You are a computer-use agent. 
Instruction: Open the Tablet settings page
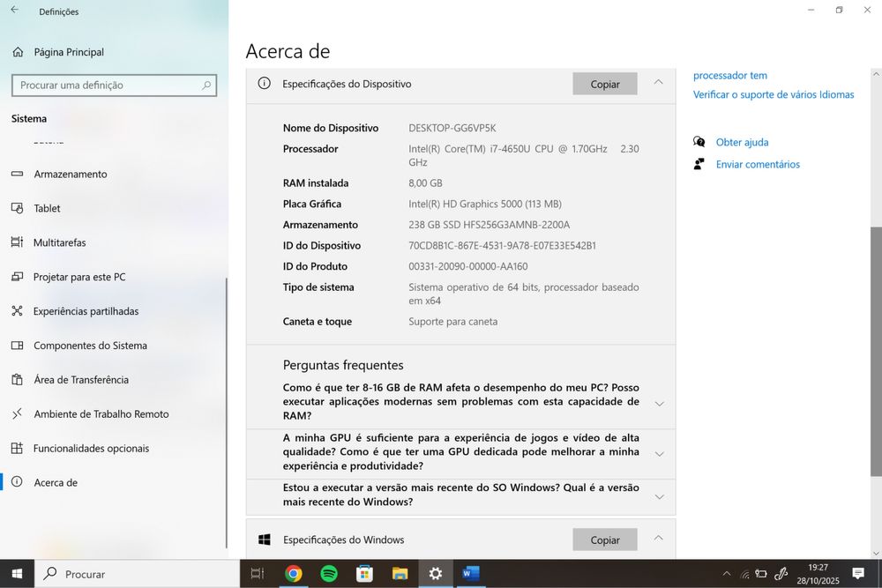click(x=113, y=208)
